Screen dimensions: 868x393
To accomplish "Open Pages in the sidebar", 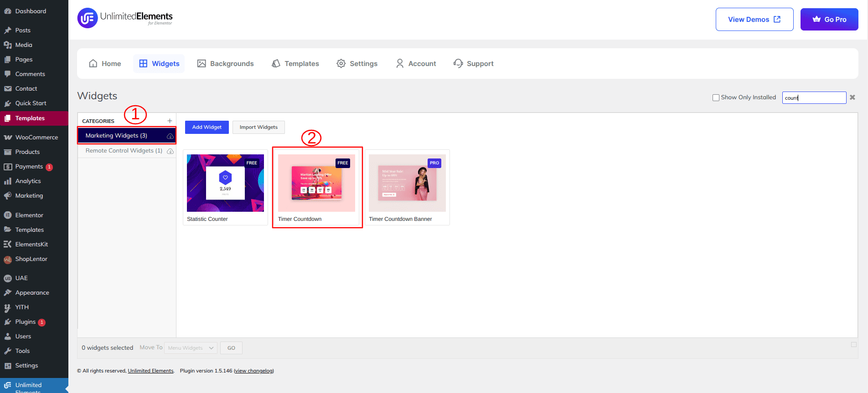I will (x=34, y=59).
